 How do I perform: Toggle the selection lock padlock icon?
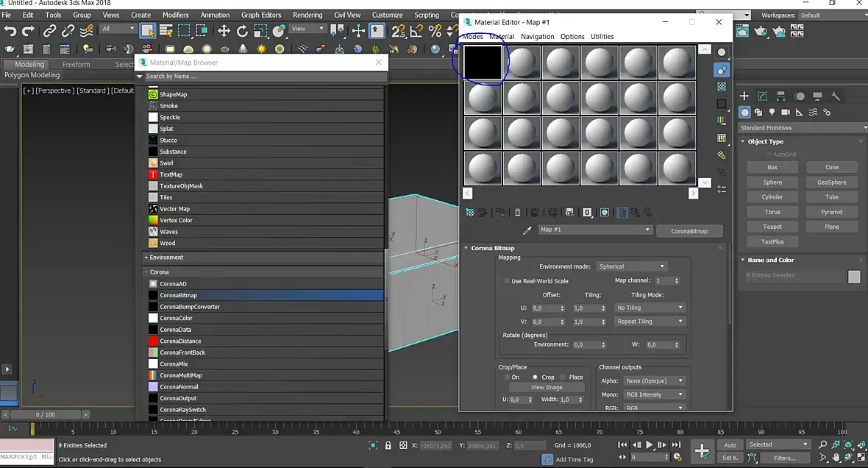[x=388, y=445]
